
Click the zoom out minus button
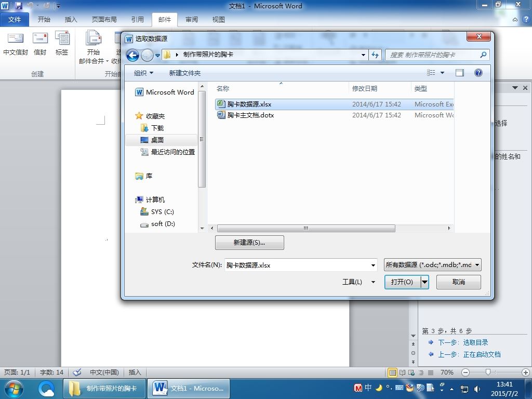pyautogui.click(x=465, y=373)
